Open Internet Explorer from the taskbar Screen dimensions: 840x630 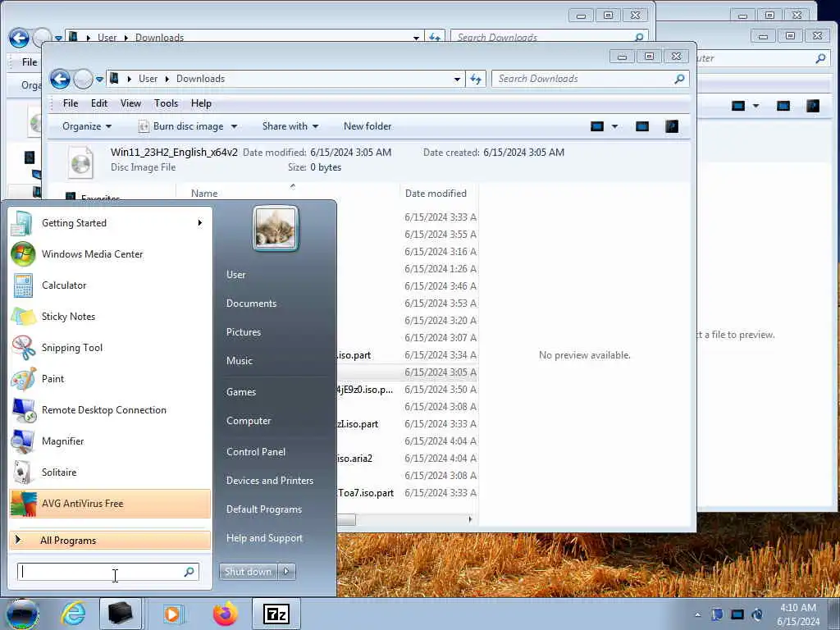point(73,614)
